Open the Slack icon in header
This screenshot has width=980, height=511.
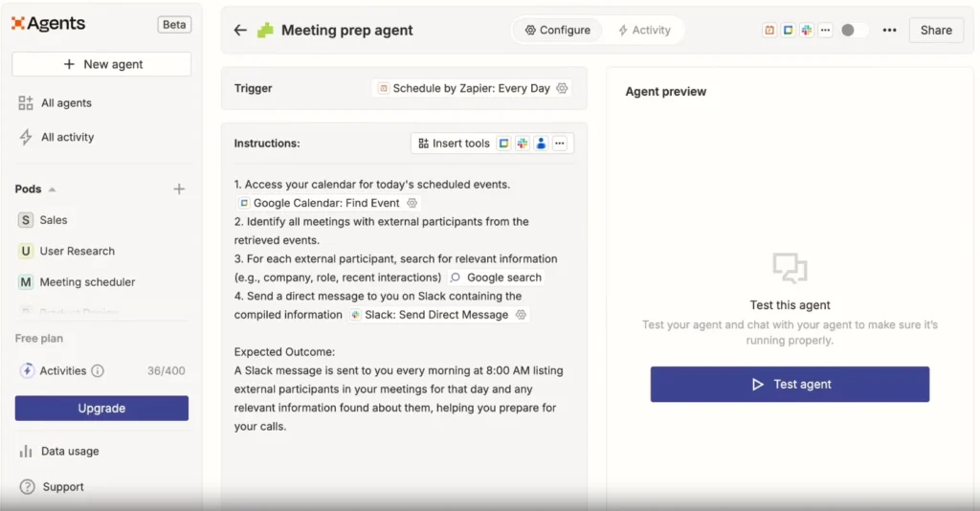[807, 30]
